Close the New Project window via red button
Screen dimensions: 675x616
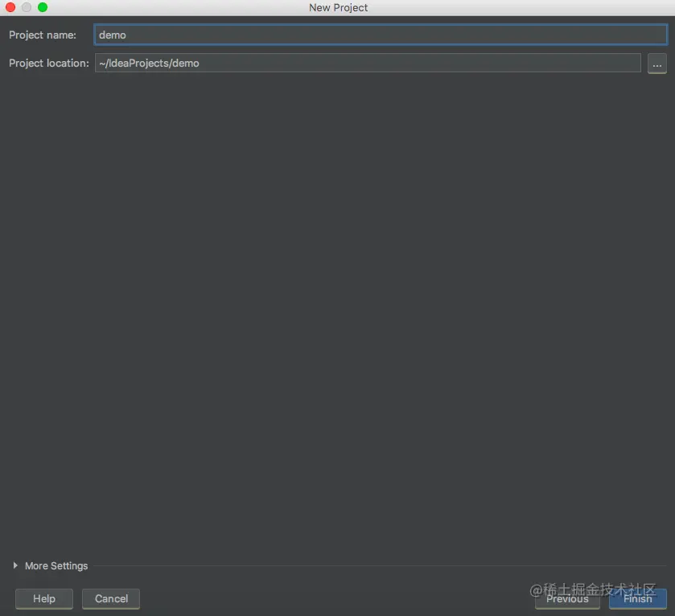[10, 7]
